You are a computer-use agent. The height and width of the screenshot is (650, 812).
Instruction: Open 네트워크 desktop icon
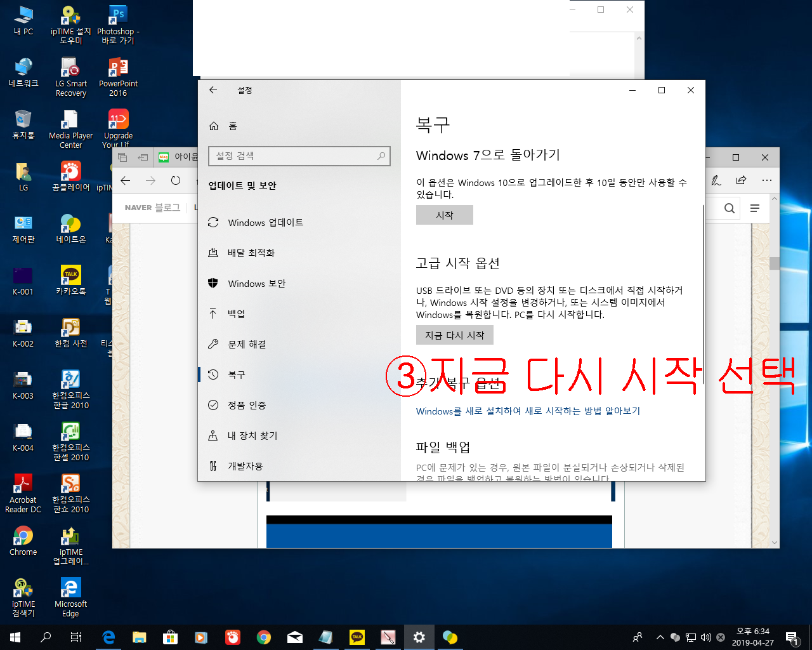[x=23, y=72]
